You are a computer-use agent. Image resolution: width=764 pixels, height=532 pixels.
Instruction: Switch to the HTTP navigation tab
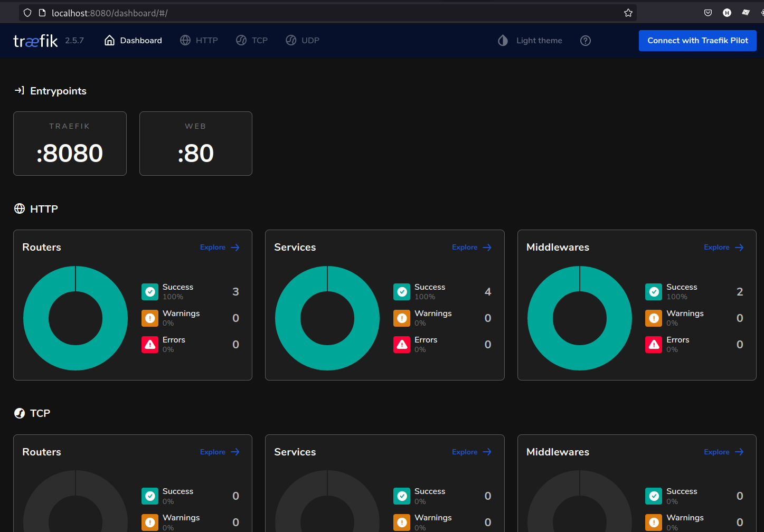point(206,40)
